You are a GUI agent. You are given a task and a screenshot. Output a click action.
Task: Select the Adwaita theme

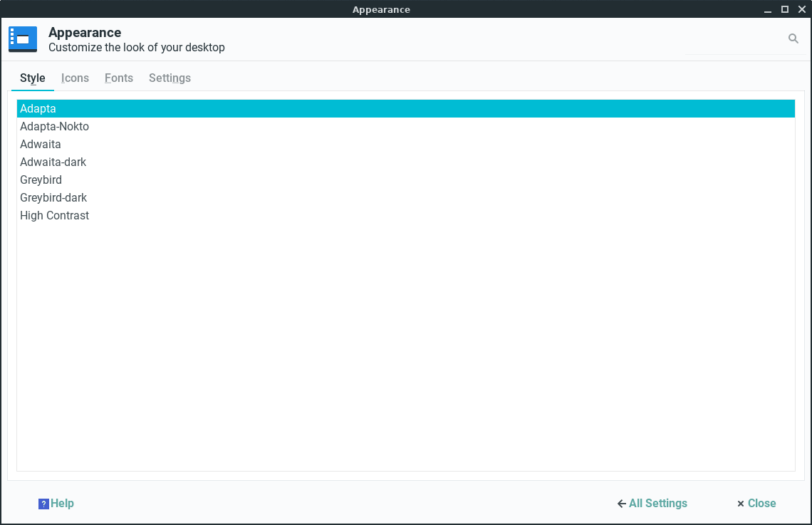click(41, 144)
